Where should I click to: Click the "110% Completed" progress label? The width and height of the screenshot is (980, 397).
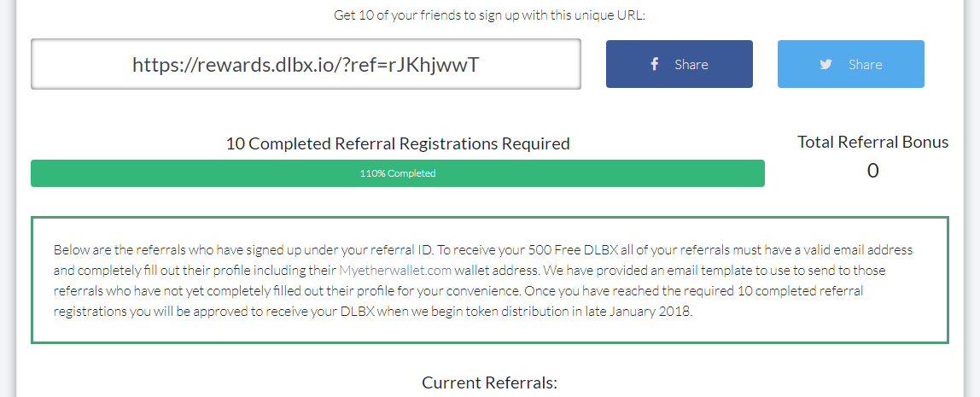click(398, 173)
